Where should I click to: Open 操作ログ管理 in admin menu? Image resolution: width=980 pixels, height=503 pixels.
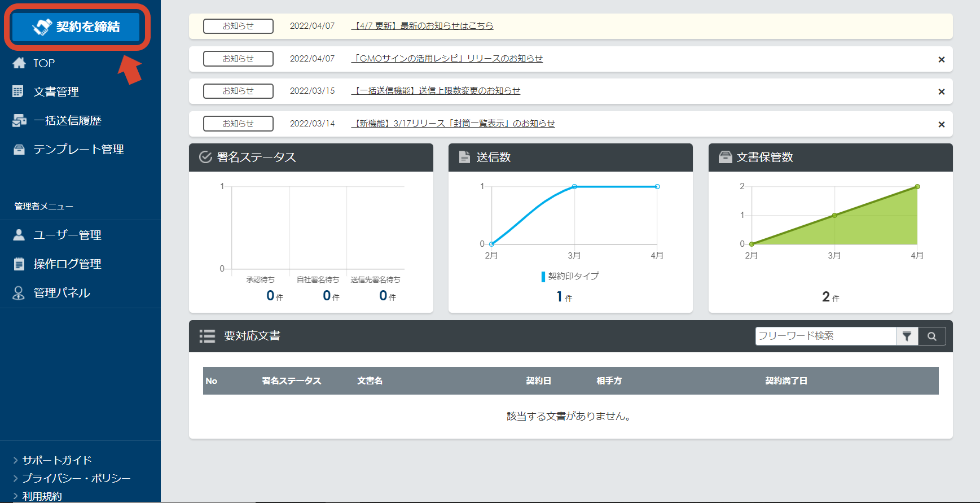pos(67,264)
